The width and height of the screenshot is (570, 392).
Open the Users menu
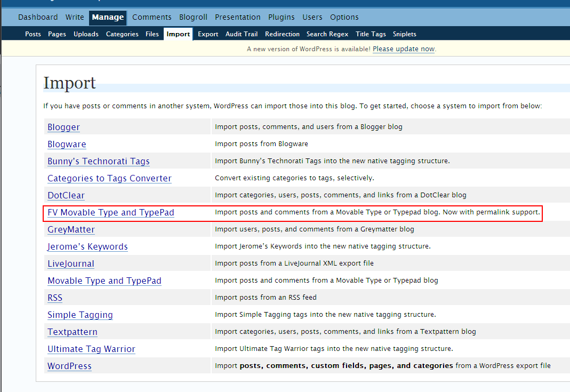(312, 17)
